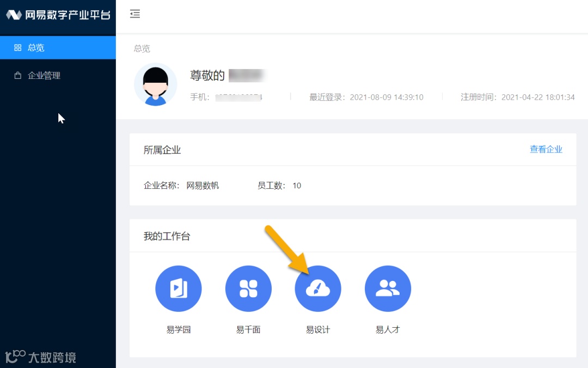Click the 易人才 label
The height and width of the screenshot is (368, 588).
coord(388,330)
